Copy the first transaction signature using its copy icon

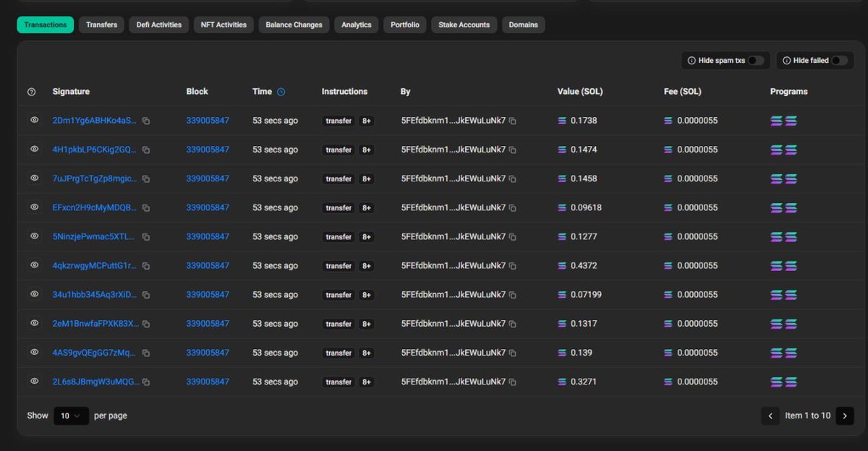[x=145, y=121]
